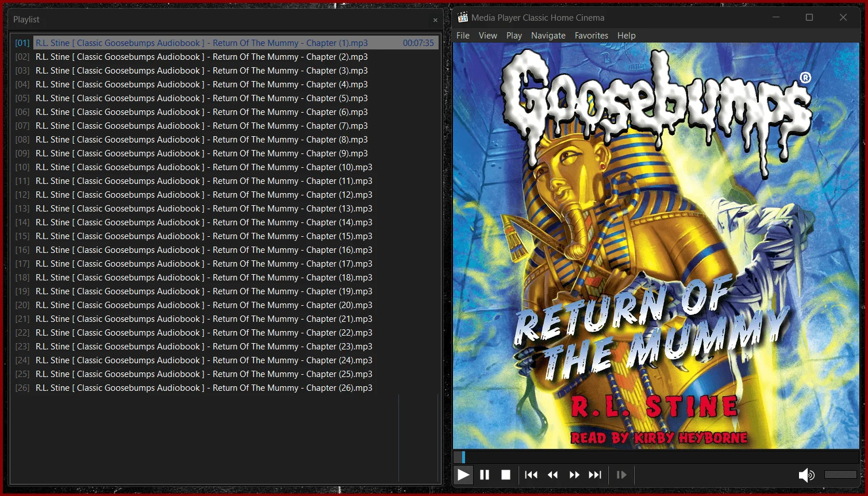The height and width of the screenshot is (496, 868).
Task: Select playlist entry Chapter (14).mp3
Action: click(226, 222)
